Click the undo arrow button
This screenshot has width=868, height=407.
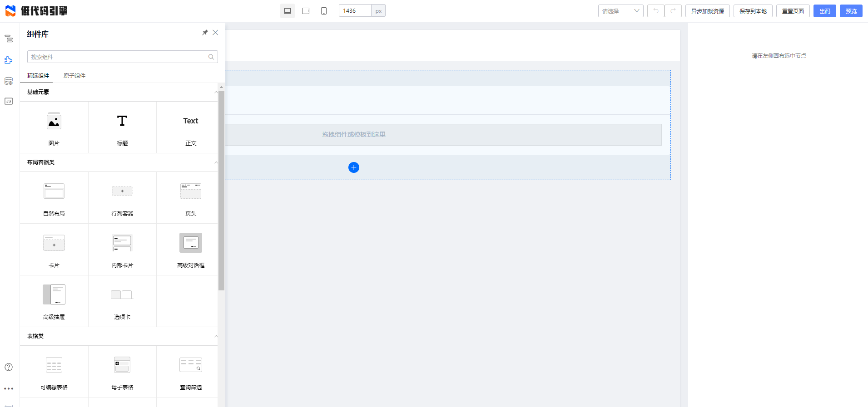tap(655, 11)
